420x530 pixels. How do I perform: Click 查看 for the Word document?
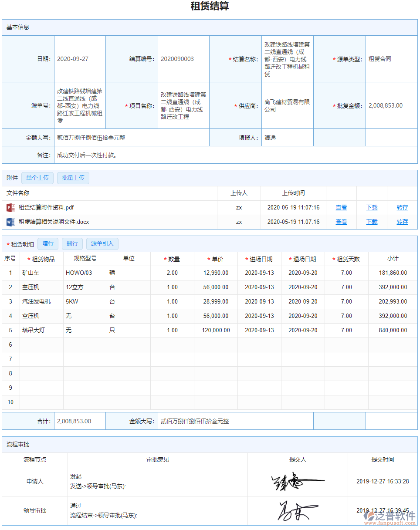341,222
